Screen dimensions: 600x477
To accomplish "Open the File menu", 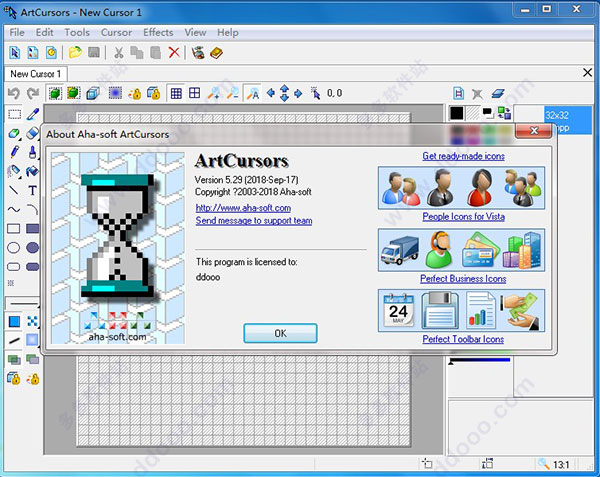I will point(17,33).
